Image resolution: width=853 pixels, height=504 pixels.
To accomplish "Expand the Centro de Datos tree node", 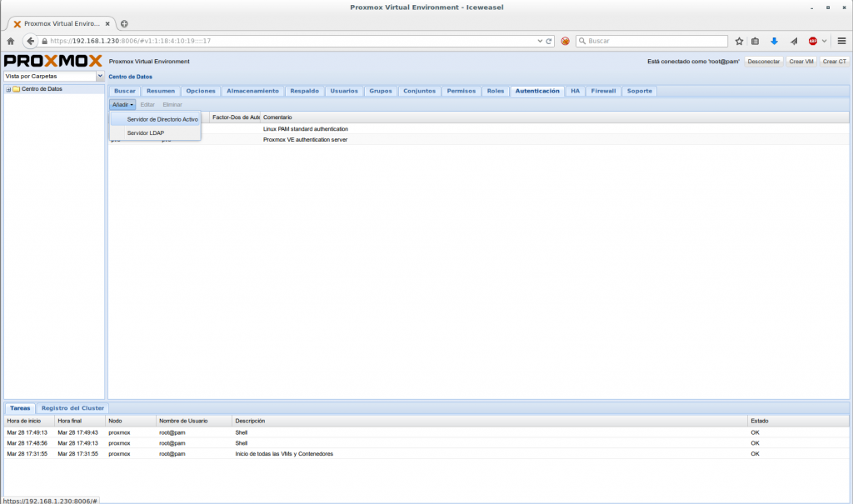I will pyautogui.click(x=8, y=89).
